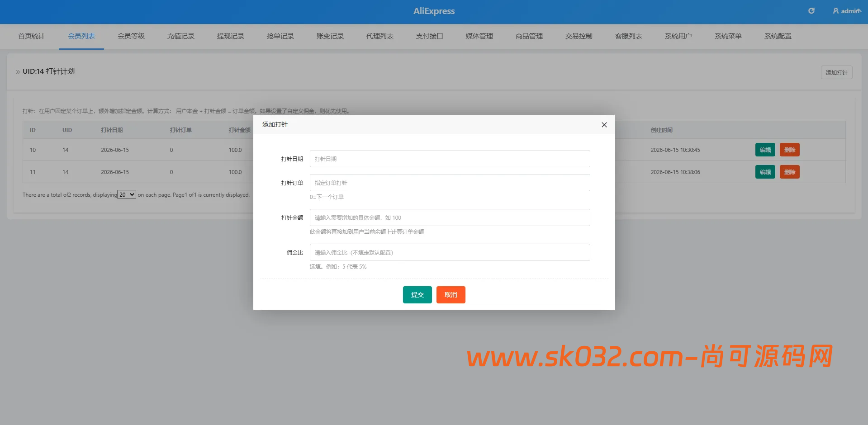This screenshot has width=868, height=425.
Task: Open the 代理列表 tab
Action: point(380,36)
